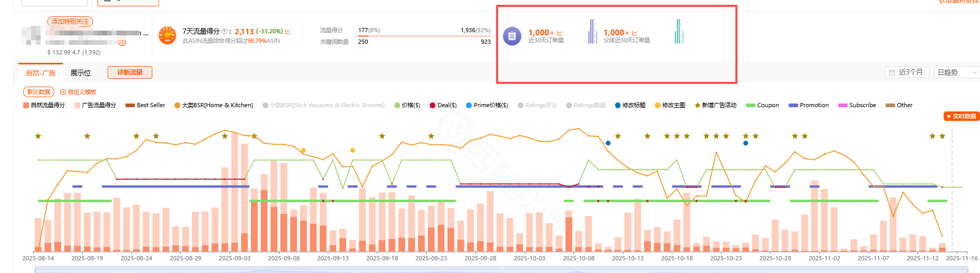Viewport: 980px width, 273px height.
Task: Open the 近3个月 date range picker
Action: 906,72
